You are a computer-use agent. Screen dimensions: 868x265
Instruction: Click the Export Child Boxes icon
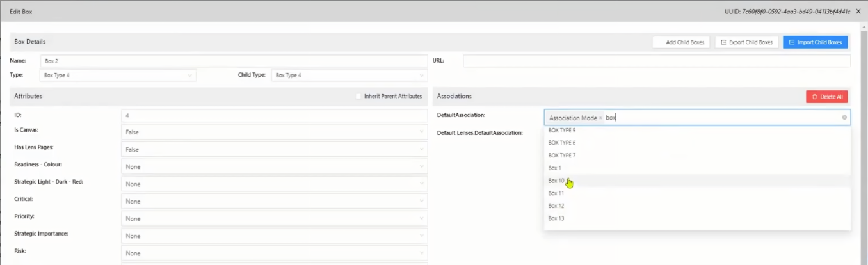coord(723,42)
